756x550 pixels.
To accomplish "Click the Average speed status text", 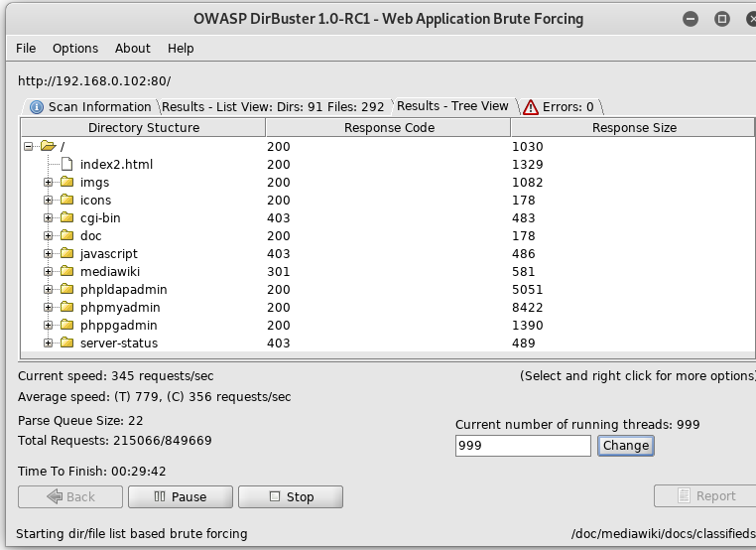I will coord(155,396).
